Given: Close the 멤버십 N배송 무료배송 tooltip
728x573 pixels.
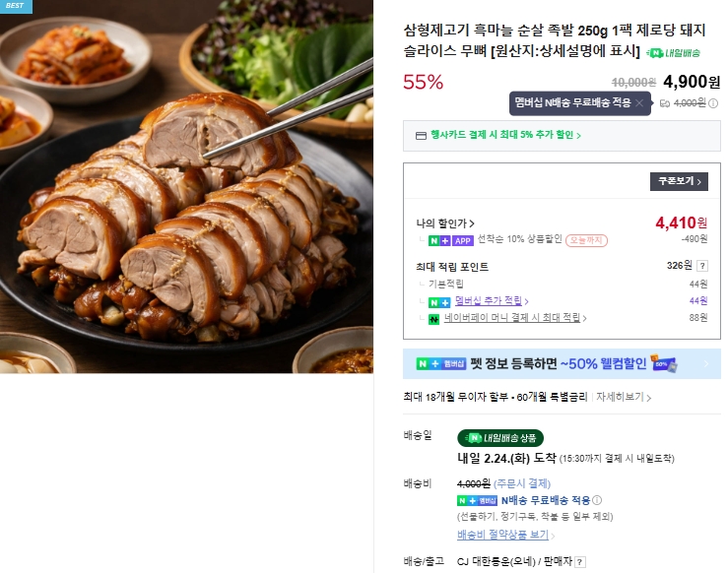Looking at the screenshot, I should coord(639,102).
